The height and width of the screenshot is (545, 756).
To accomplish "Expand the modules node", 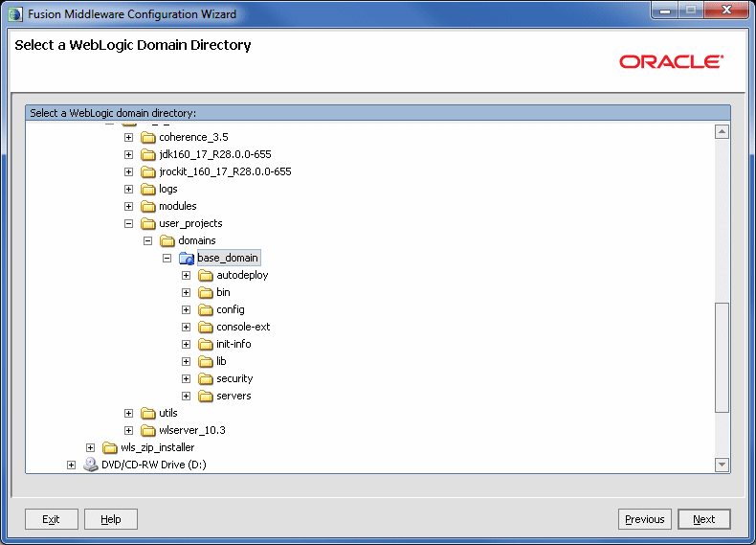I will click(x=129, y=207).
